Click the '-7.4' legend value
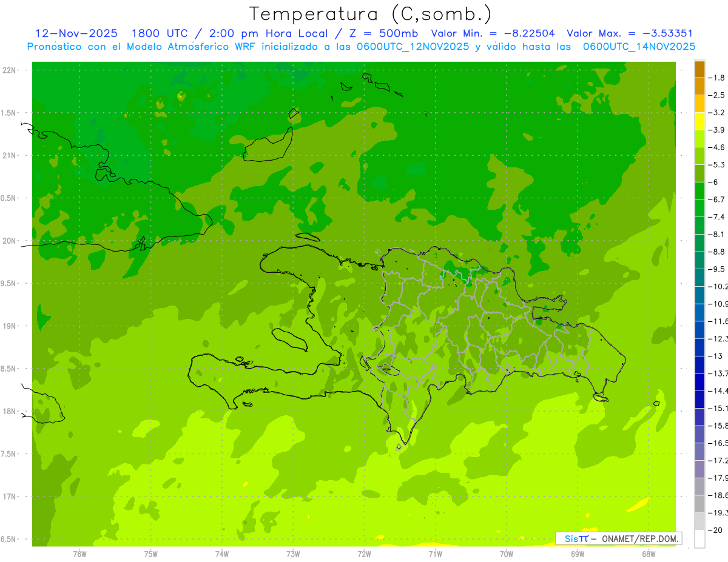The image size is (728, 562). click(718, 216)
